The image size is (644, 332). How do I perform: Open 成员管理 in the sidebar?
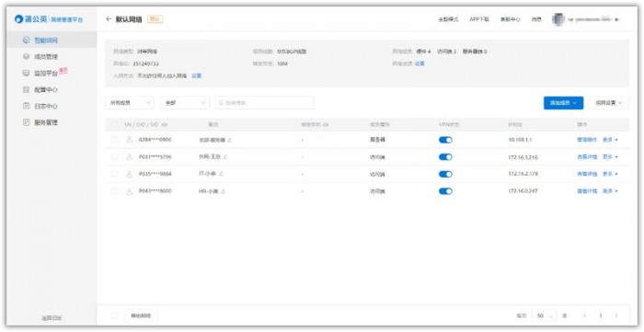(x=40, y=57)
